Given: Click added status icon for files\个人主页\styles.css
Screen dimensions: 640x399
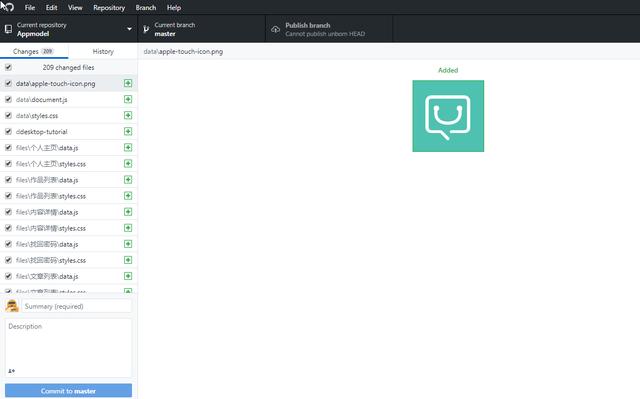Looking at the screenshot, I should (128, 164).
